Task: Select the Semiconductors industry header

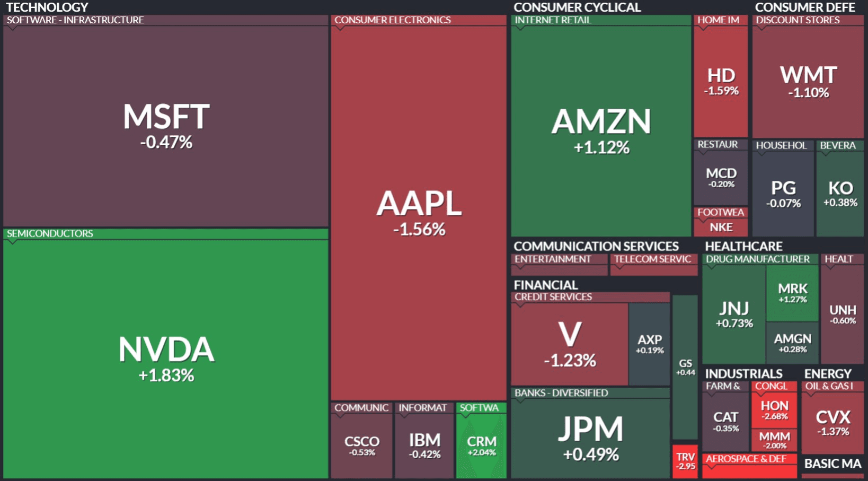Action: [x=50, y=234]
